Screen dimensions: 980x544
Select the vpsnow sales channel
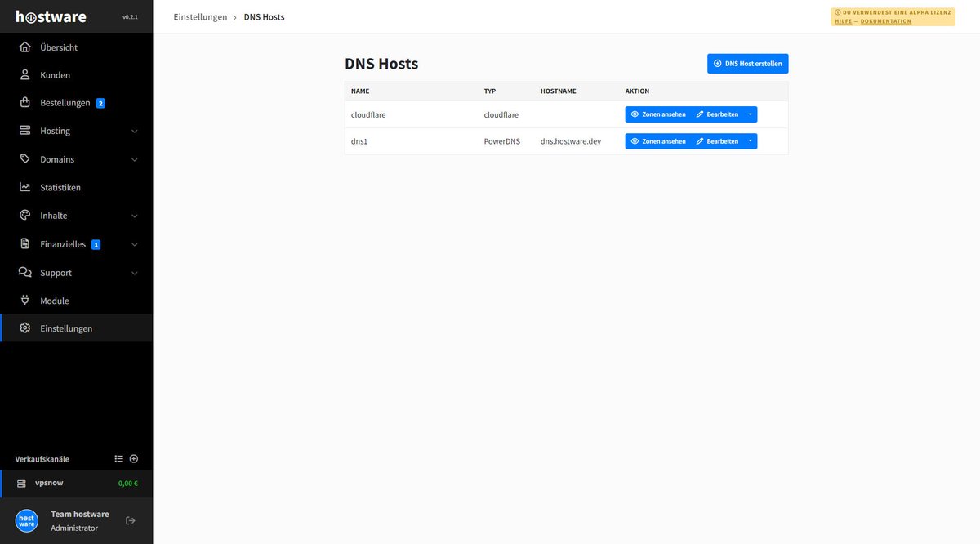[x=76, y=484]
